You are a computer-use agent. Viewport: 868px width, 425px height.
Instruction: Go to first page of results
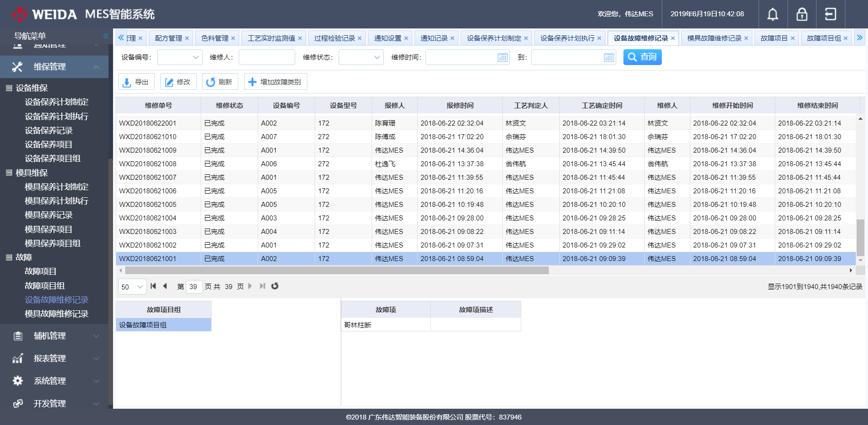pyautogui.click(x=153, y=286)
